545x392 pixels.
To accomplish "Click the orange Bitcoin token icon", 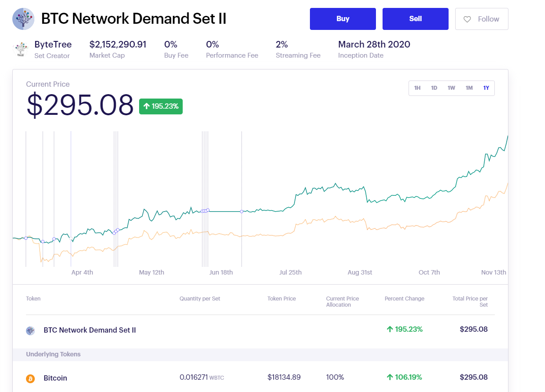I will pyautogui.click(x=30, y=378).
